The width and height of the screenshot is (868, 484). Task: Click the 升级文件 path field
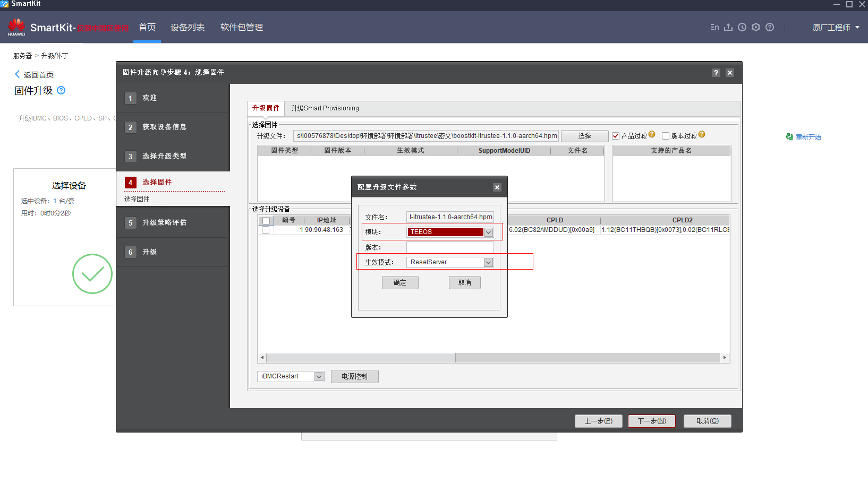click(x=426, y=136)
